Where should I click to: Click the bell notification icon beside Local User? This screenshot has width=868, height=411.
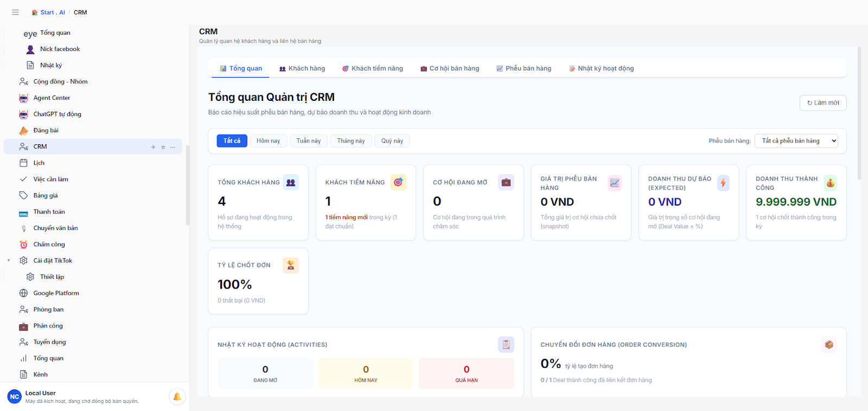177,397
